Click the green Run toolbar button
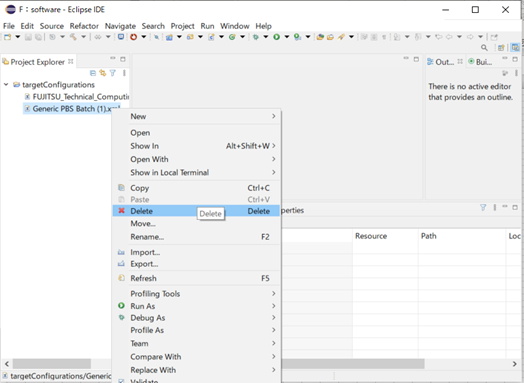Image resolution: width=524 pixels, height=383 pixels. [x=276, y=37]
